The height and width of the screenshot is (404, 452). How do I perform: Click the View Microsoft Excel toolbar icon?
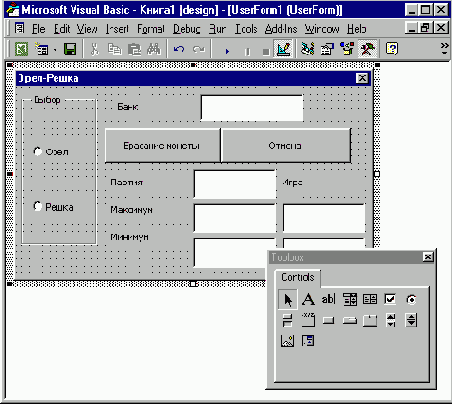pos(21,50)
